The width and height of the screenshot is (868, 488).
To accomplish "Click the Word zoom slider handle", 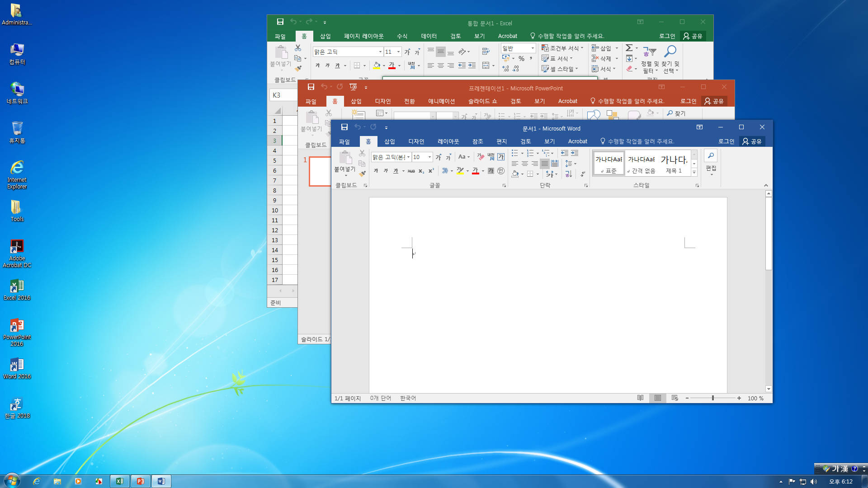I will point(713,398).
